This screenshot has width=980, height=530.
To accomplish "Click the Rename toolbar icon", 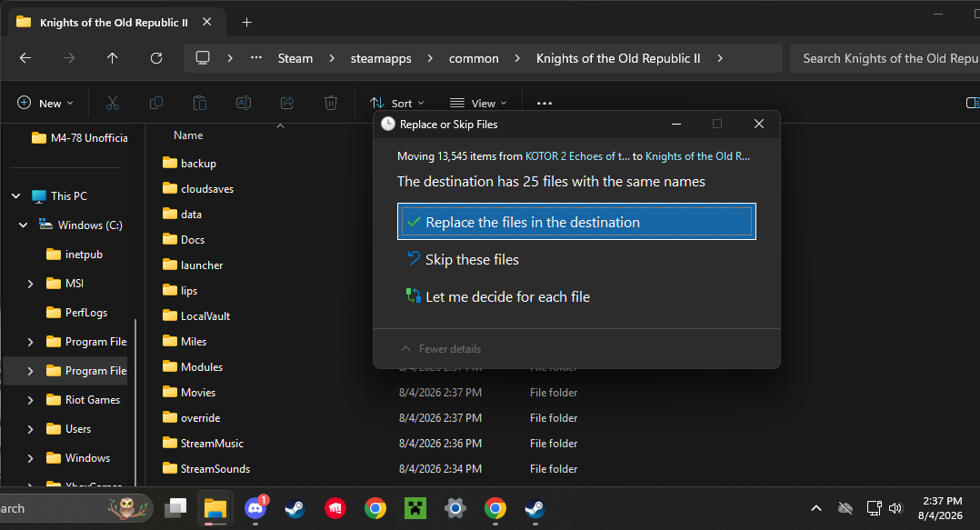I will click(244, 103).
